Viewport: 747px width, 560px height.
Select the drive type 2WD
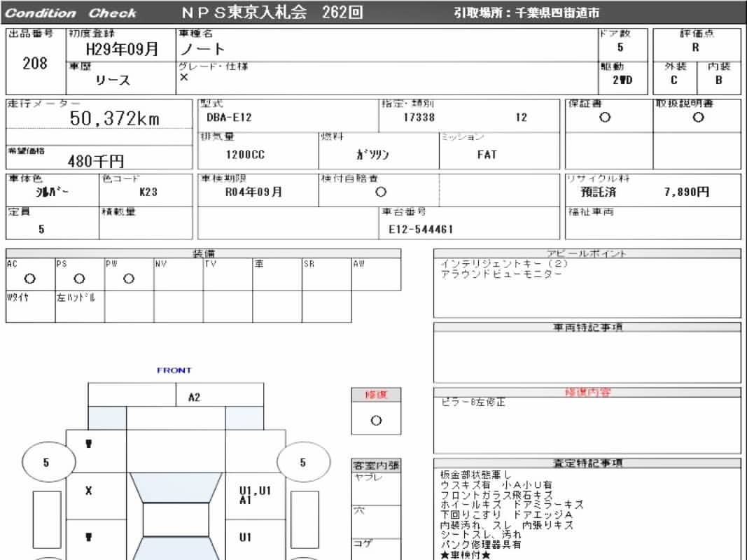pyautogui.click(x=622, y=80)
